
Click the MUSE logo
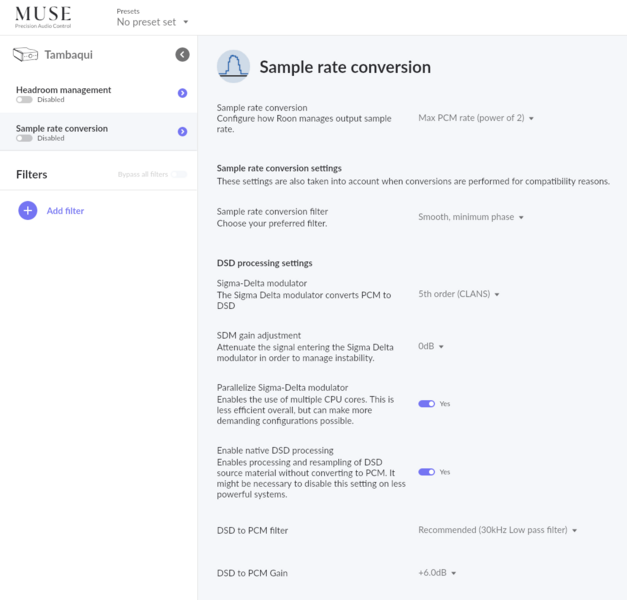(x=43, y=15)
